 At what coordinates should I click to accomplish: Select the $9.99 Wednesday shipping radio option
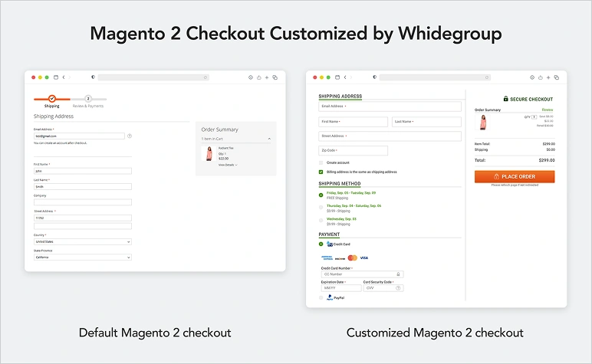[x=321, y=220]
